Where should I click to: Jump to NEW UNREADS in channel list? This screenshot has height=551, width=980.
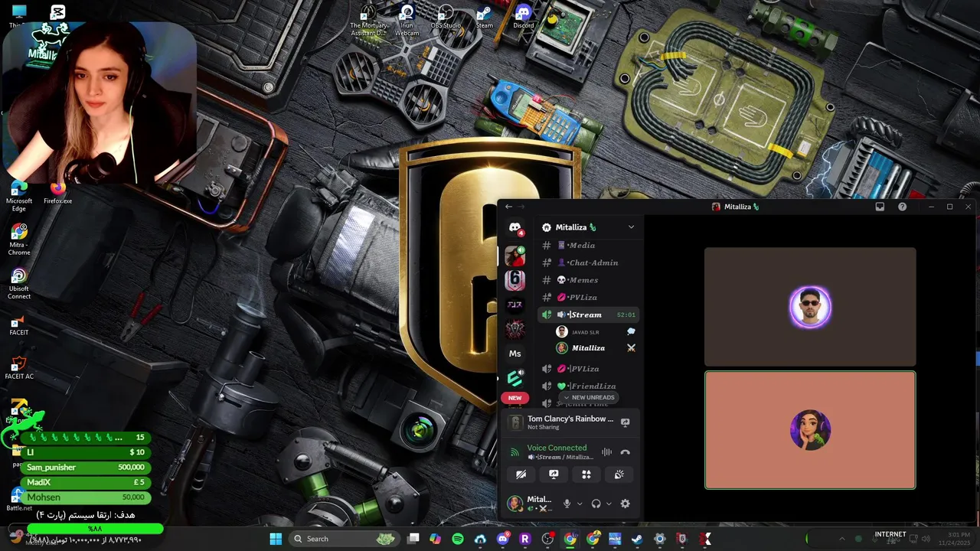pyautogui.click(x=589, y=398)
